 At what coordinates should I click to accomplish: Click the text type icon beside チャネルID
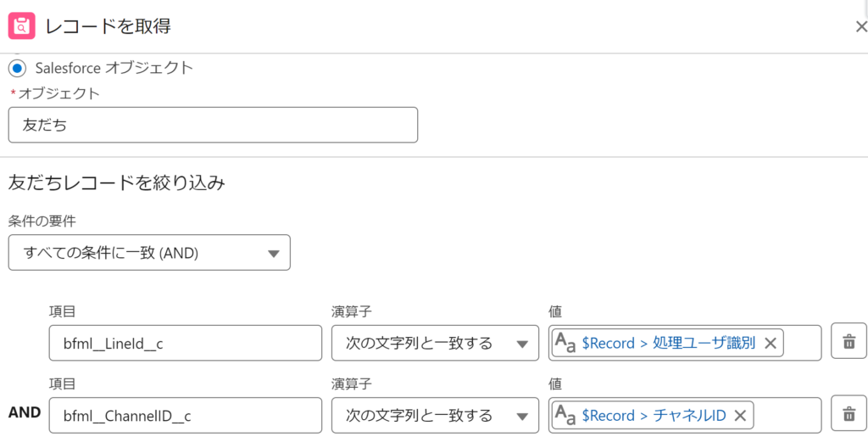coord(566,415)
